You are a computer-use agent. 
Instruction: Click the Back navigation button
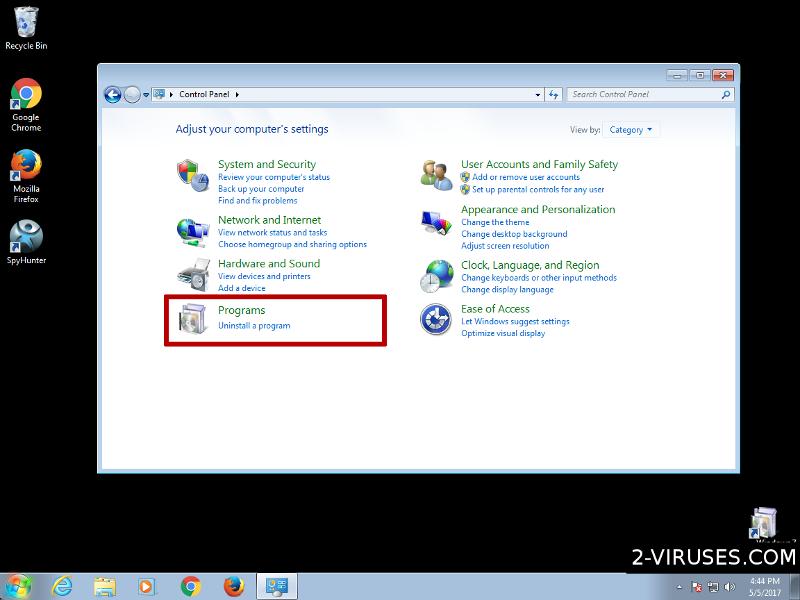tap(113, 94)
